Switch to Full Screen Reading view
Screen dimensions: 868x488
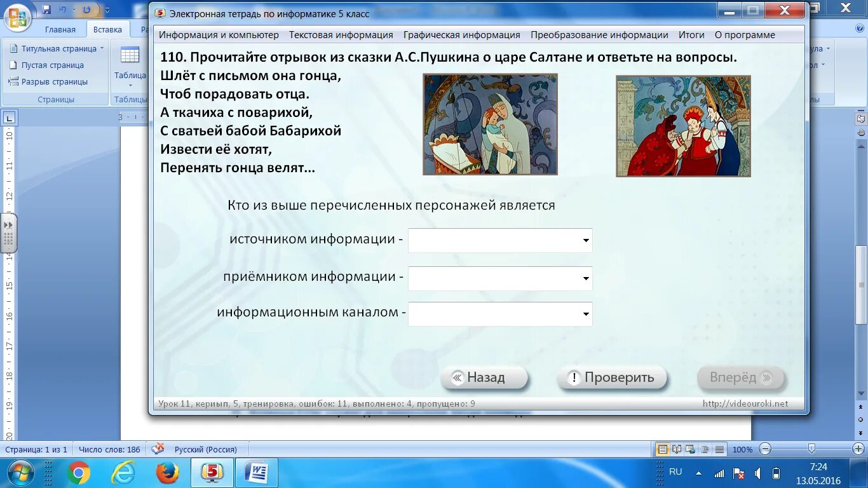pos(677,449)
